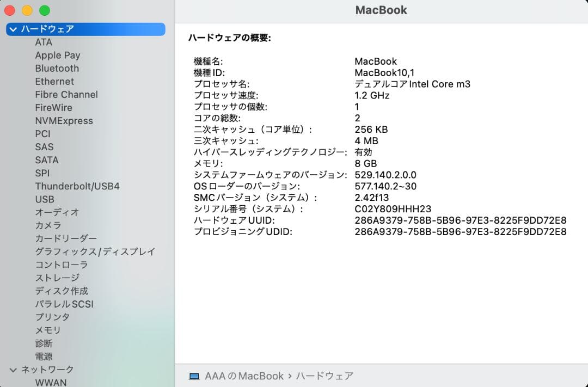The width and height of the screenshot is (588, 387).
Task: Select SATA in the hardware list
Action: pyautogui.click(x=46, y=160)
